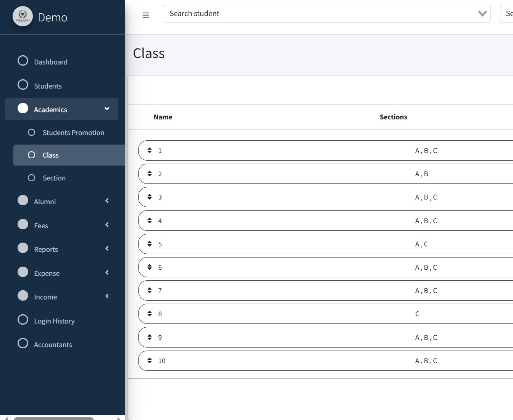Select the Class submenu item
This screenshot has width=513, height=420.
click(x=50, y=155)
